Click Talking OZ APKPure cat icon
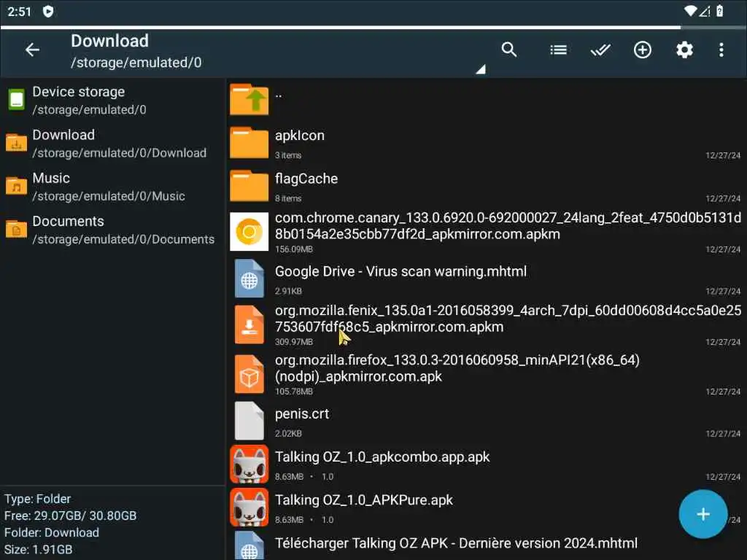747x560 pixels. (249, 507)
